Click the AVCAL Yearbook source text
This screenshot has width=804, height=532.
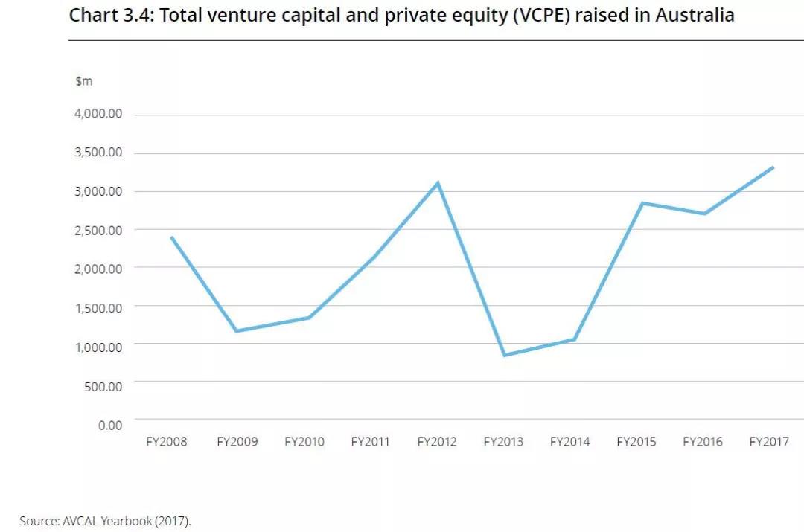[x=105, y=521]
